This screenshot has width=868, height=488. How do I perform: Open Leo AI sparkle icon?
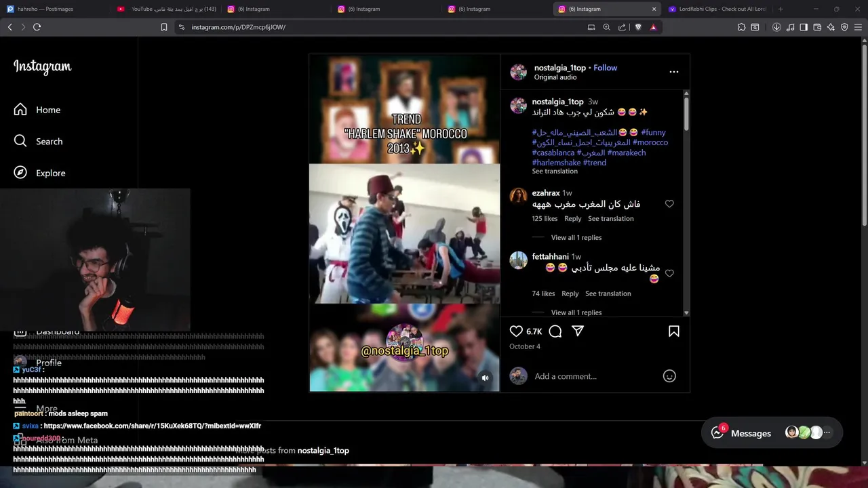tap(831, 27)
